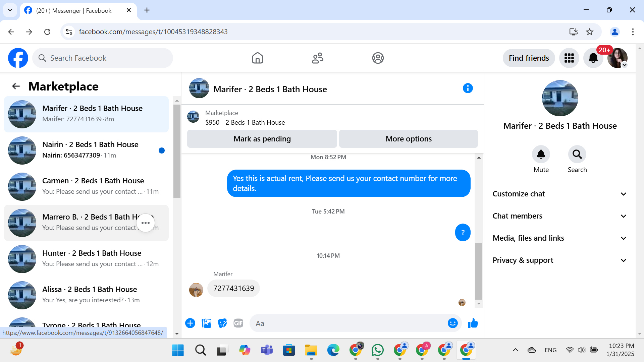Open the notifications bell with 20+ badge
Viewport: 644px width, 362px height.
(x=593, y=58)
